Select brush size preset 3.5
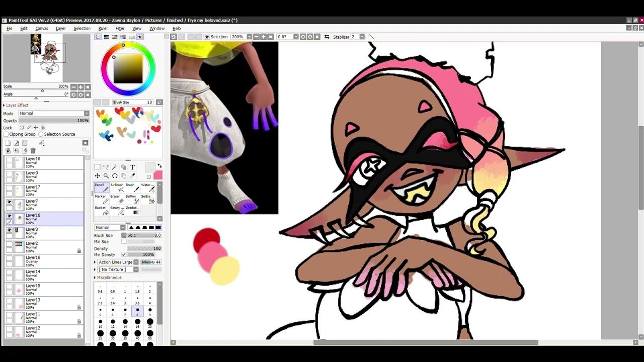 [x=137, y=300]
